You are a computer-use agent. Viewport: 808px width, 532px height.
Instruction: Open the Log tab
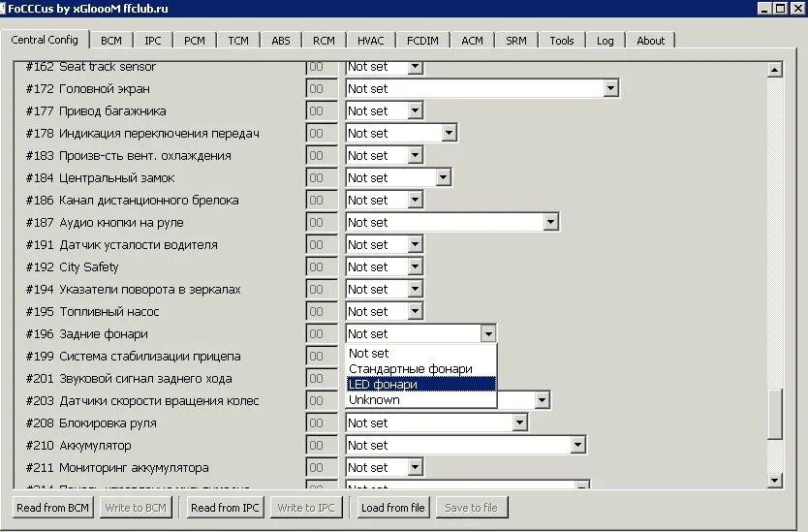[x=605, y=41]
